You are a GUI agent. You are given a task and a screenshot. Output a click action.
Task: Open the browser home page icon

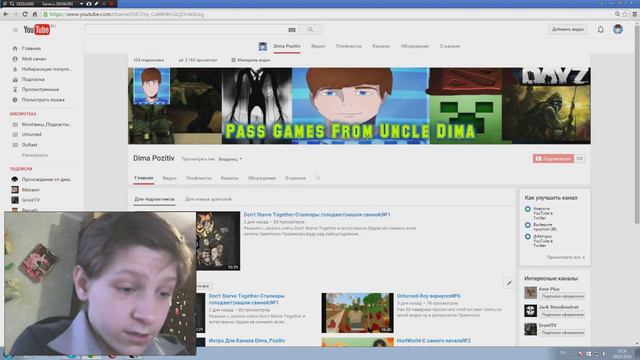(x=35, y=14)
